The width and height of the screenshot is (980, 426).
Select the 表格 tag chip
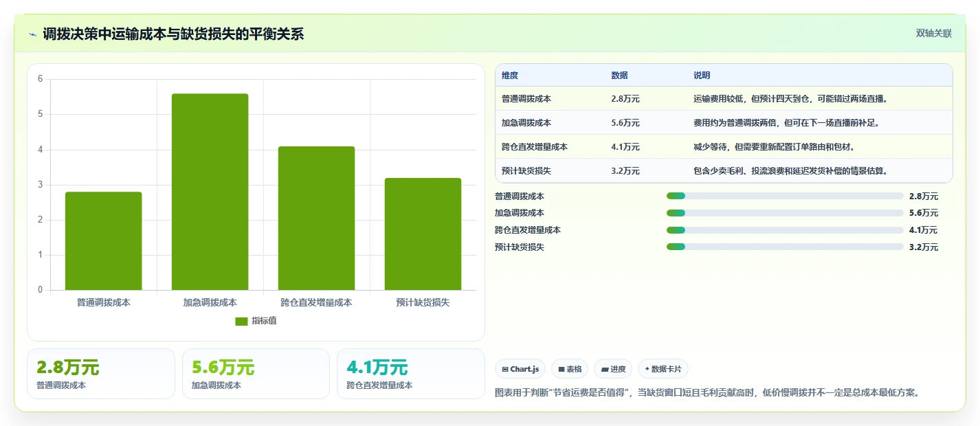coord(570,369)
